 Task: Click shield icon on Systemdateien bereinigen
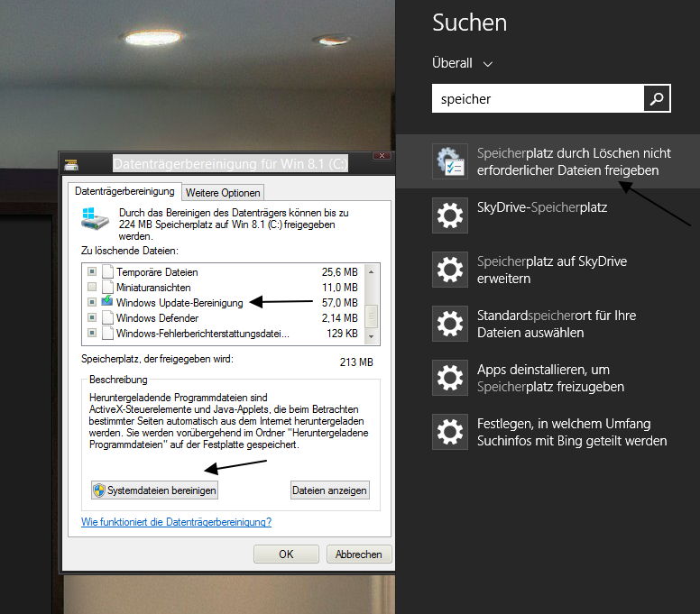pyautogui.click(x=99, y=490)
